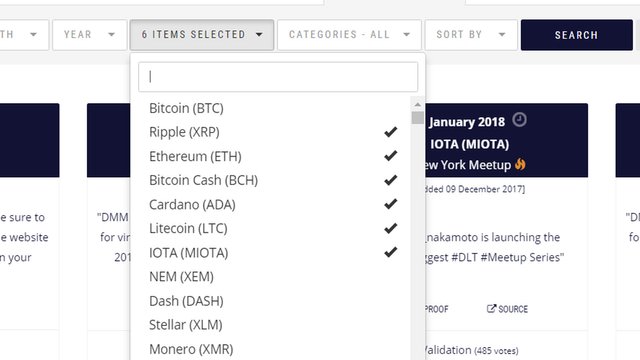Choose NEM (XEM) in the coin list

(x=273, y=277)
